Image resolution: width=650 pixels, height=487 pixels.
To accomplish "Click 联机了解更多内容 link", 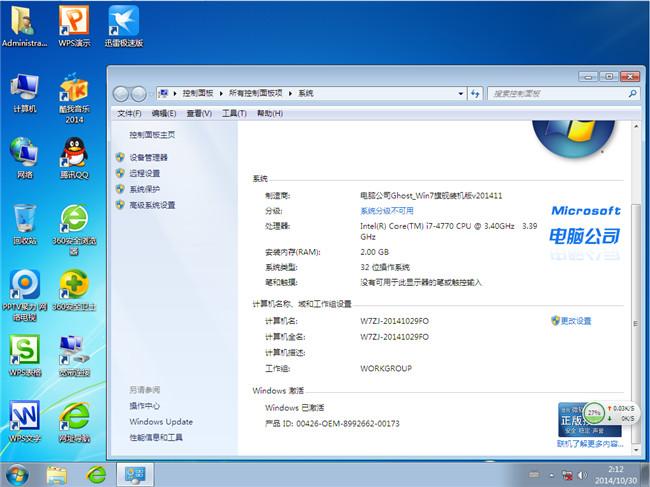I will point(590,444).
